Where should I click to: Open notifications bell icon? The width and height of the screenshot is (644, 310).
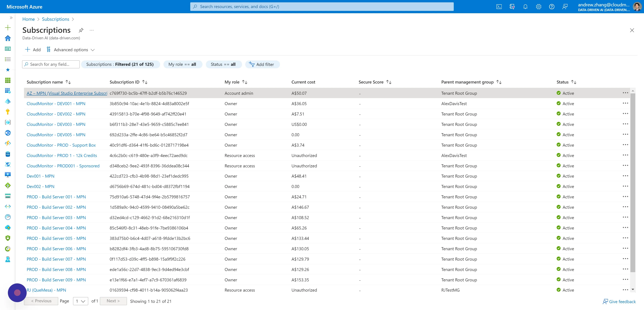click(525, 7)
